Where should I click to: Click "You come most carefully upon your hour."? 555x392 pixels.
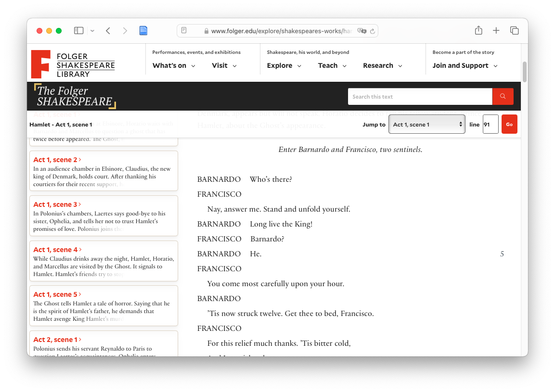(x=276, y=284)
